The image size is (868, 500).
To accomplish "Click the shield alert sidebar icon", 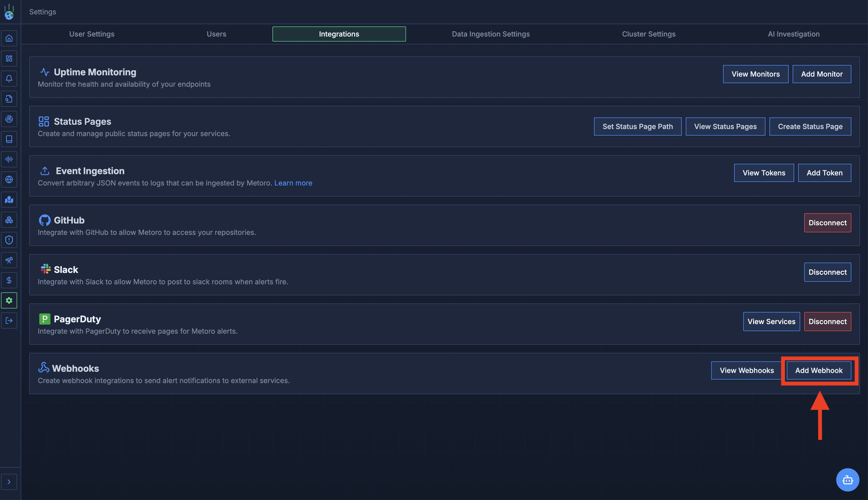I will pos(9,240).
